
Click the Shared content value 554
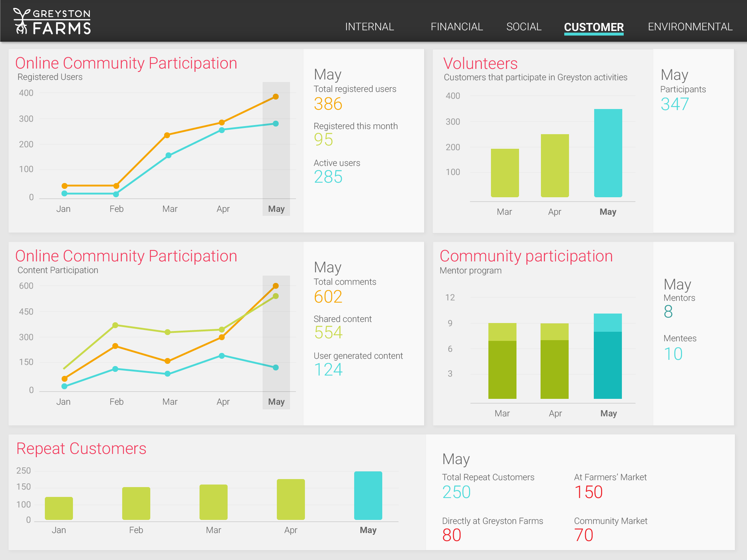click(x=328, y=332)
